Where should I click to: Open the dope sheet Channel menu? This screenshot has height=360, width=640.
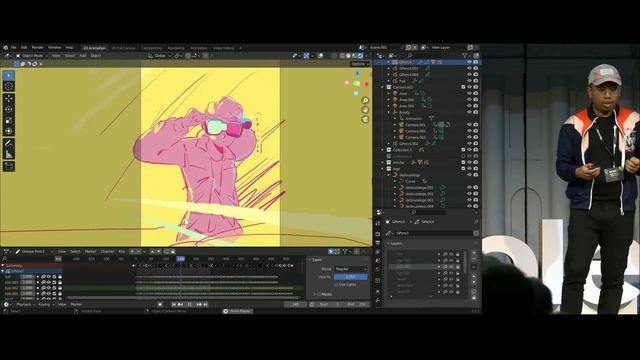[x=107, y=252]
